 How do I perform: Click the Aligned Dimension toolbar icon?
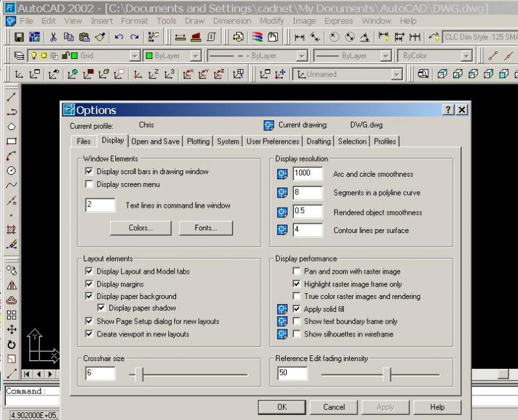315,37
